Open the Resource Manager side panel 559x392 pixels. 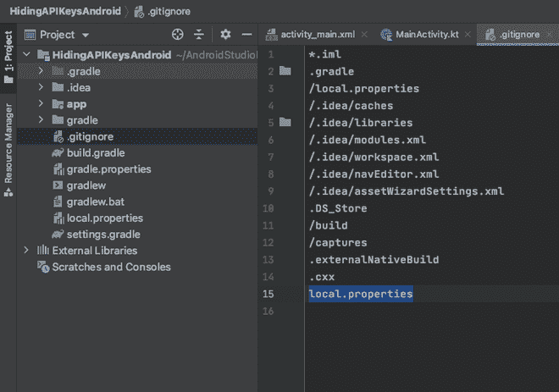(x=8, y=150)
